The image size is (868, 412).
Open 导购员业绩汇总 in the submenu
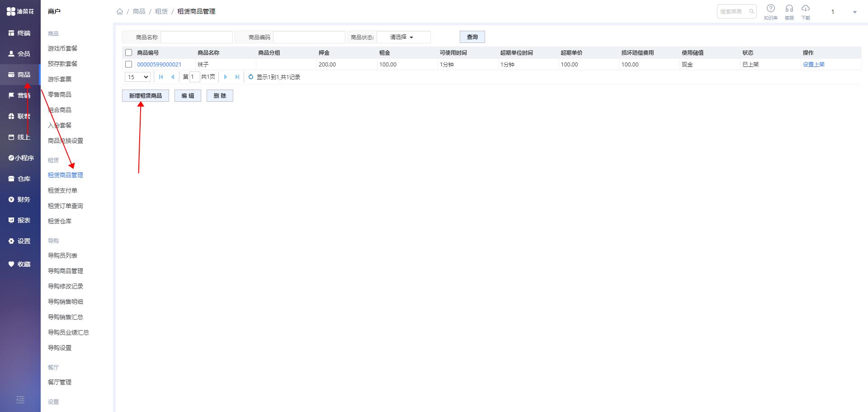click(69, 332)
